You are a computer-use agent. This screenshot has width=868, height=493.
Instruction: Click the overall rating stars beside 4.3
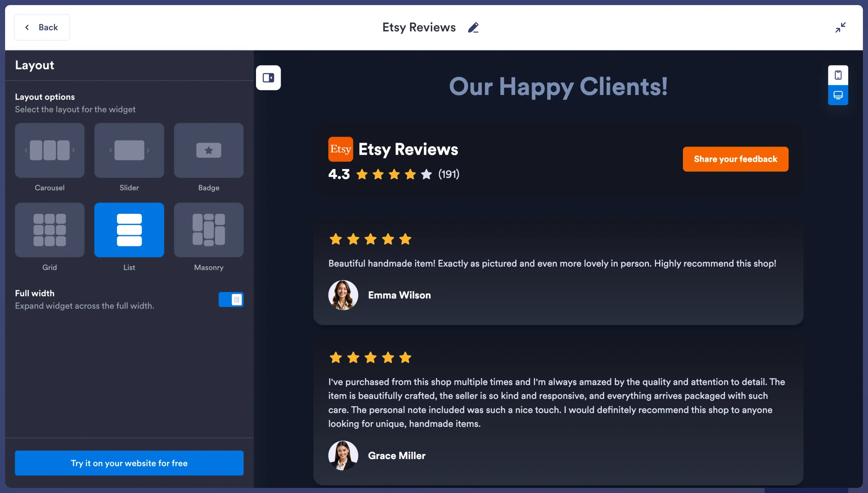pyautogui.click(x=394, y=174)
